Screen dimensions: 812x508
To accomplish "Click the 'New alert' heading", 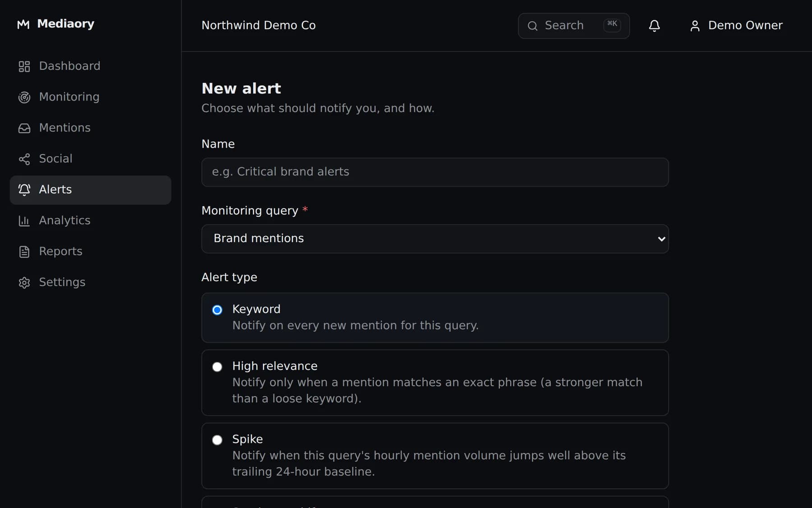I will [x=241, y=89].
